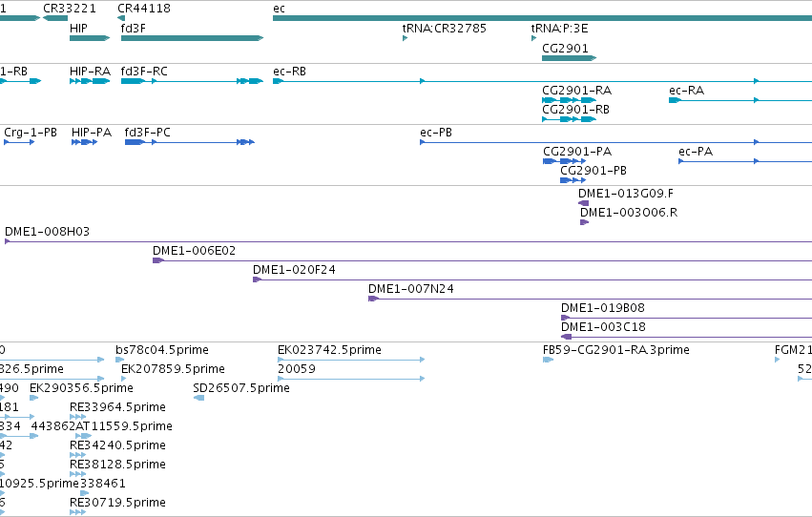Select the tRNA:P:3E marker
Screen dimensions: 812x517
click(533, 38)
